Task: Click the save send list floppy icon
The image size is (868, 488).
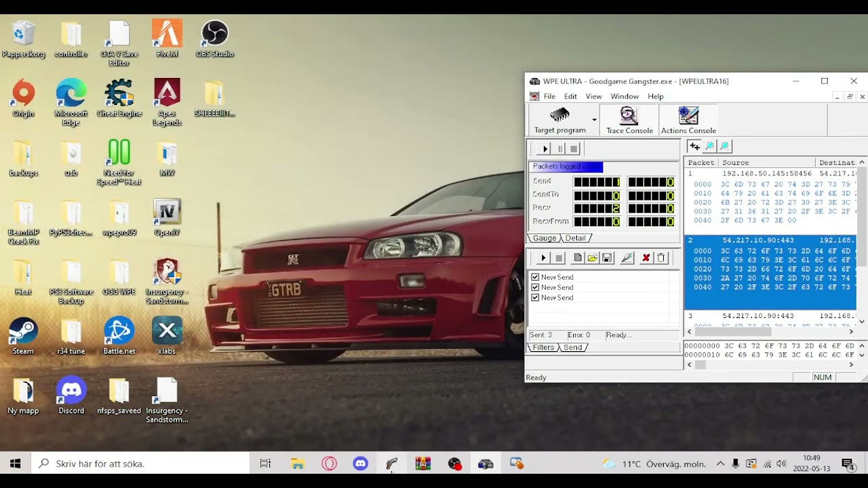Action: (607, 258)
